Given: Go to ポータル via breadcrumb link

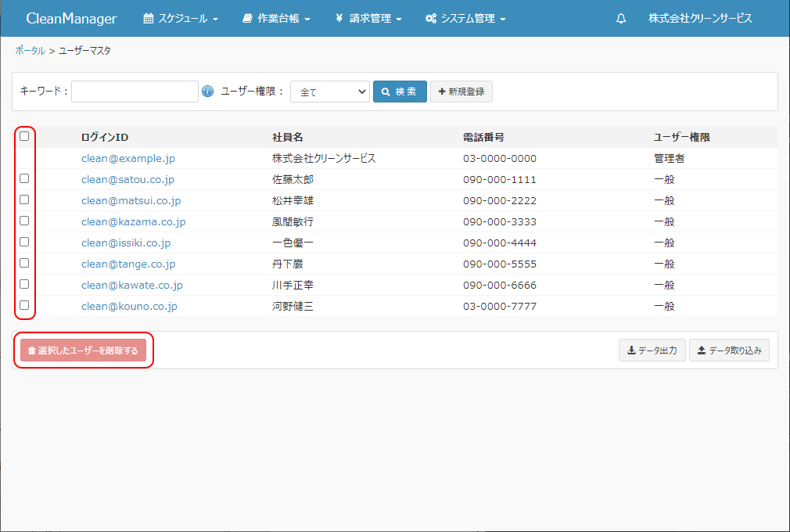Looking at the screenshot, I should [30, 51].
